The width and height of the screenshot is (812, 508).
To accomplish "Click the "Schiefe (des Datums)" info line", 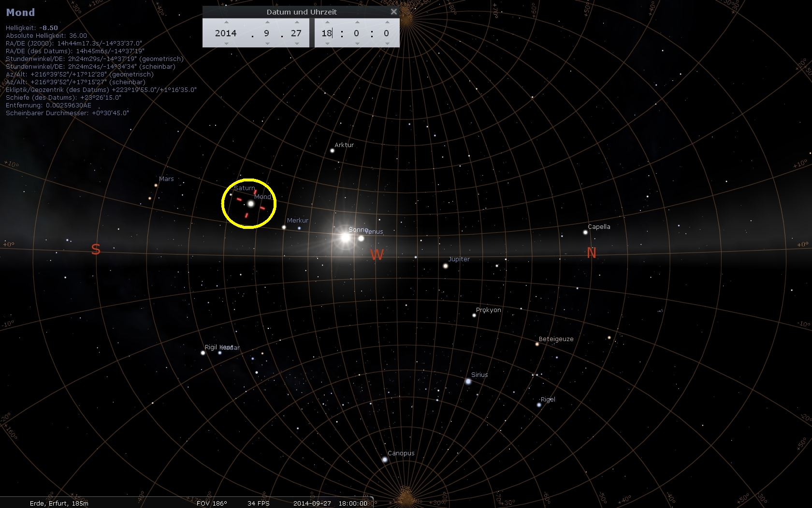I will tap(63, 97).
